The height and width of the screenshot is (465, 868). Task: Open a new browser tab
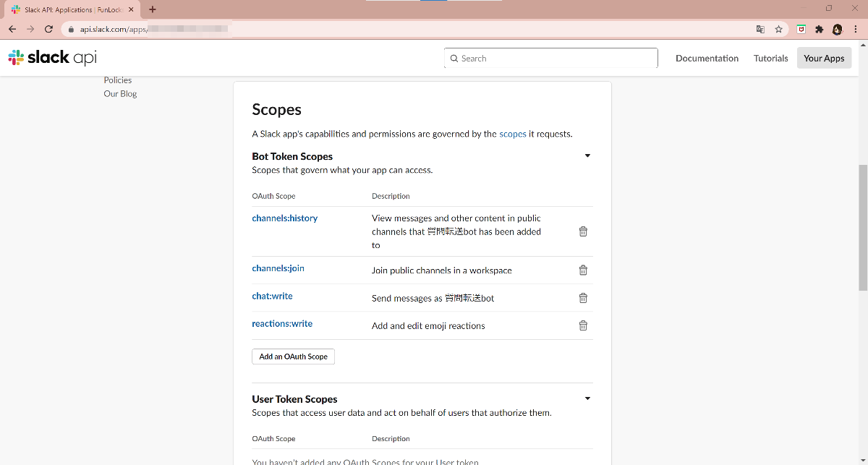tap(153, 9)
